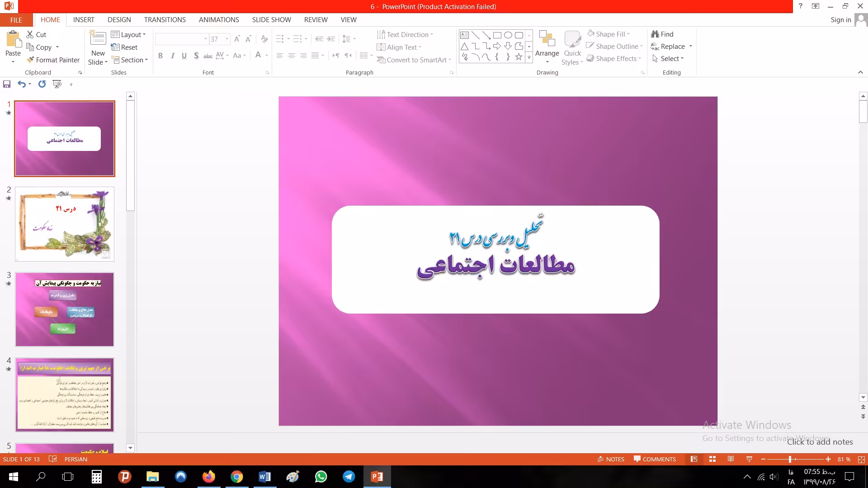
Task: Open the font size dropdown showing 37
Action: [227, 39]
